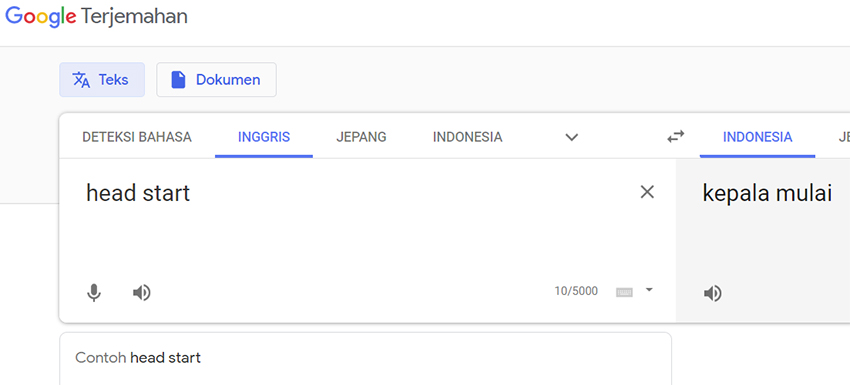850x385 pixels.
Task: Click the Google Terjemahan logo
Action: [x=96, y=17]
